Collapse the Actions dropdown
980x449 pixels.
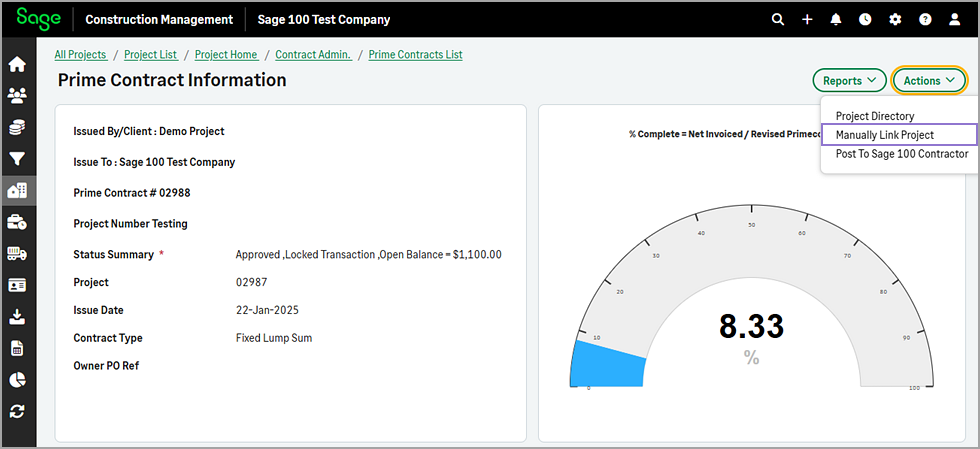pyautogui.click(x=929, y=81)
